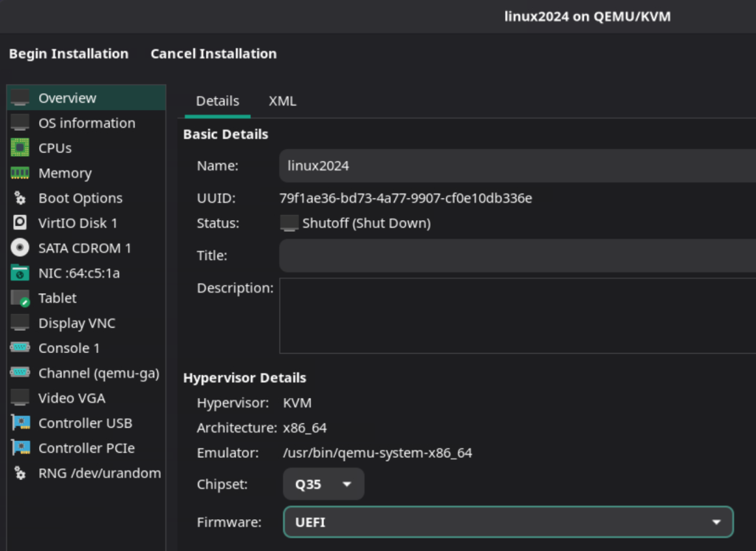Open the CPUs settings entry
756x551 pixels.
(x=87, y=148)
